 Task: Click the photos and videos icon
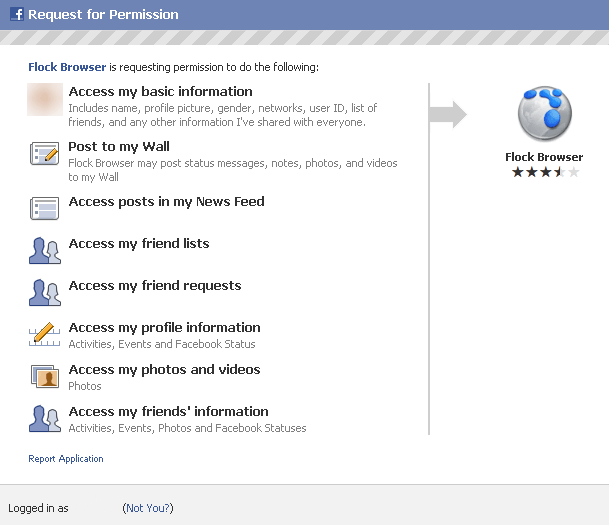[x=45, y=376]
